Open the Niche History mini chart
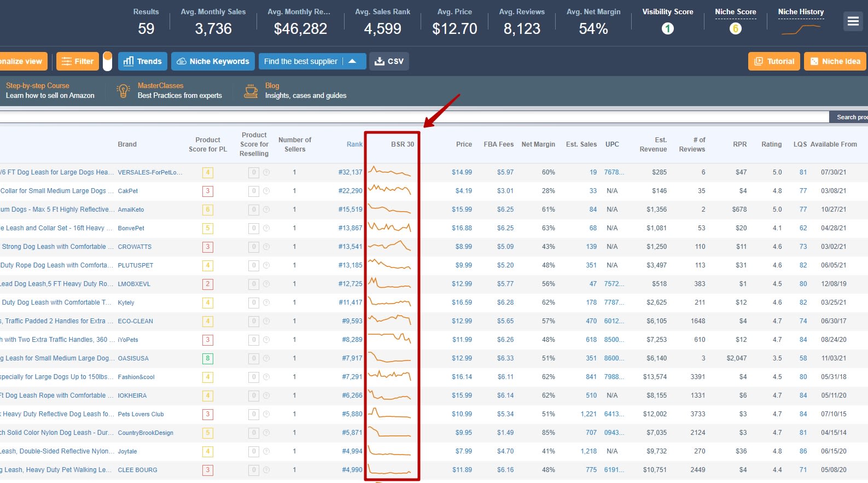The width and height of the screenshot is (868, 483). [801, 30]
